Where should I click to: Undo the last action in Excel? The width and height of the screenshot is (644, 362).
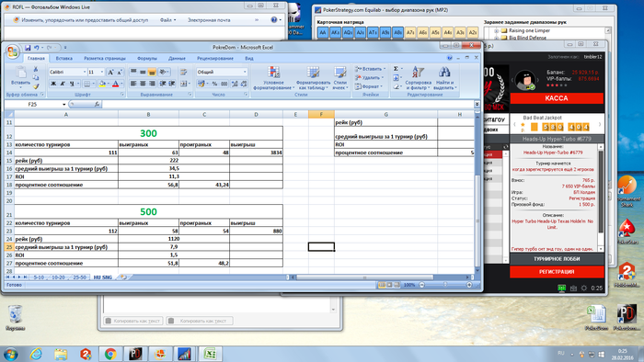point(36,48)
